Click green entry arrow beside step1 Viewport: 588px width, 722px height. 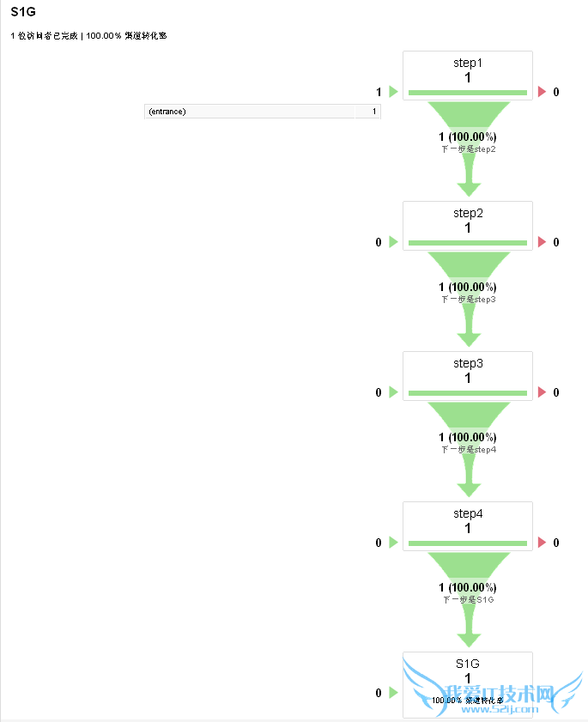393,92
